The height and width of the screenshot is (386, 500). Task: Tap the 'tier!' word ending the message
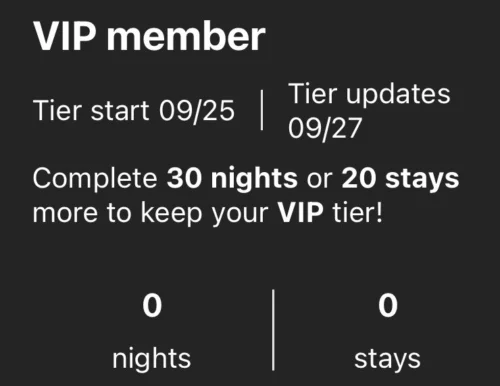tap(358, 212)
